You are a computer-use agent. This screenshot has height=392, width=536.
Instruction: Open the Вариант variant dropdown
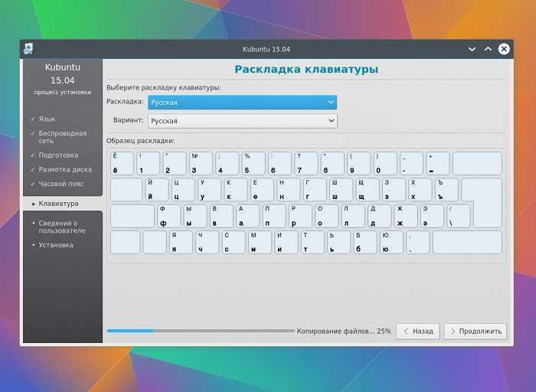[x=243, y=121]
